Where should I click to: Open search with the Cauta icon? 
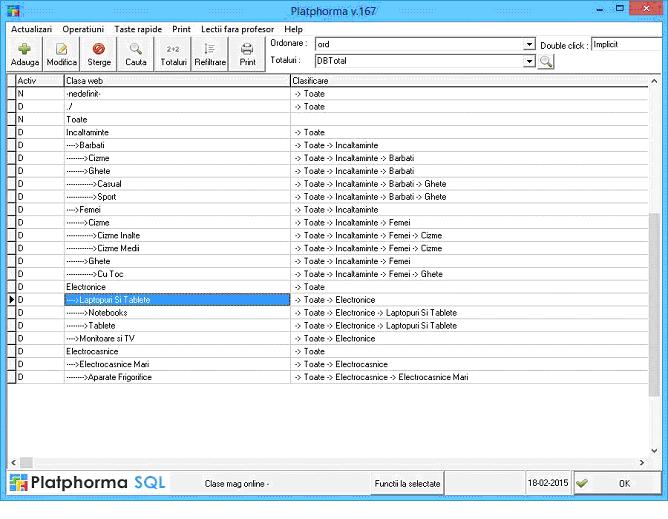tap(135, 54)
